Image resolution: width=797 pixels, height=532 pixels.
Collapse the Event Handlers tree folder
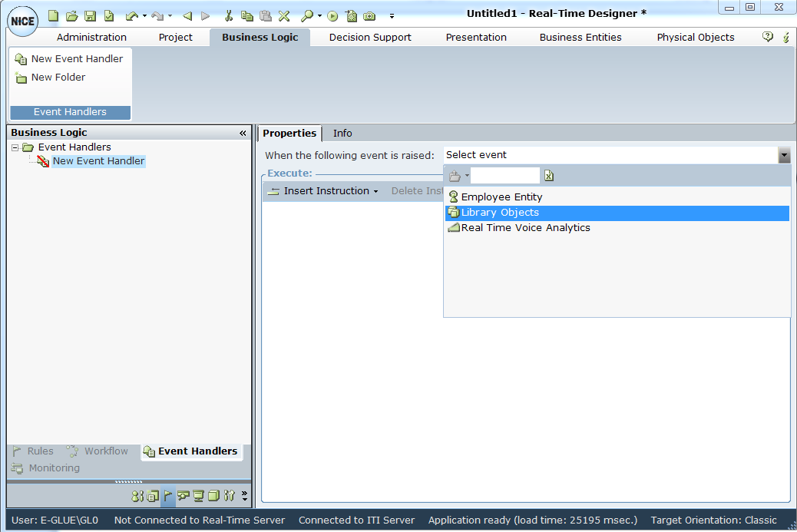tap(15, 147)
